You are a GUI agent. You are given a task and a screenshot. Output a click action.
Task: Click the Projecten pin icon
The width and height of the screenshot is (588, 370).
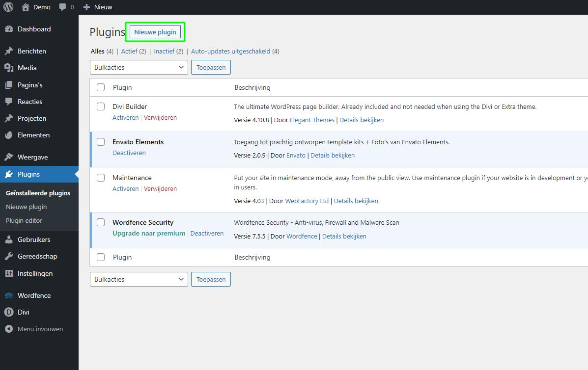tap(9, 118)
